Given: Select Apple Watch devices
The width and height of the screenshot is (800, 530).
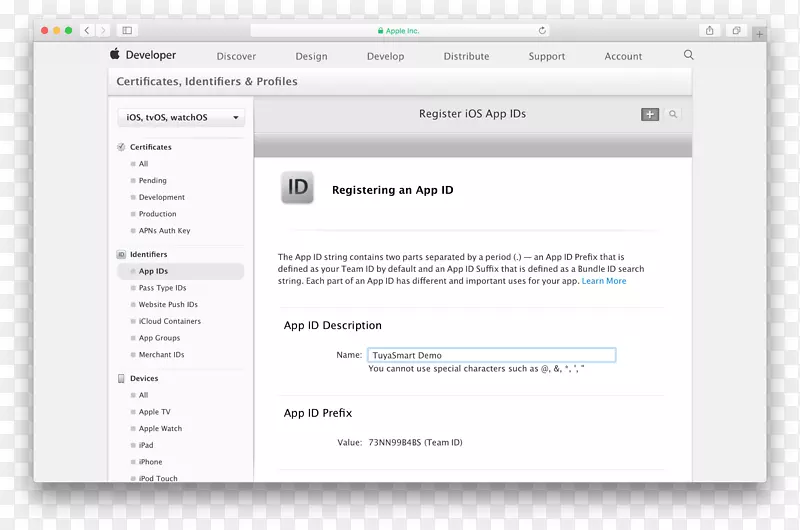Looking at the screenshot, I should (160, 428).
